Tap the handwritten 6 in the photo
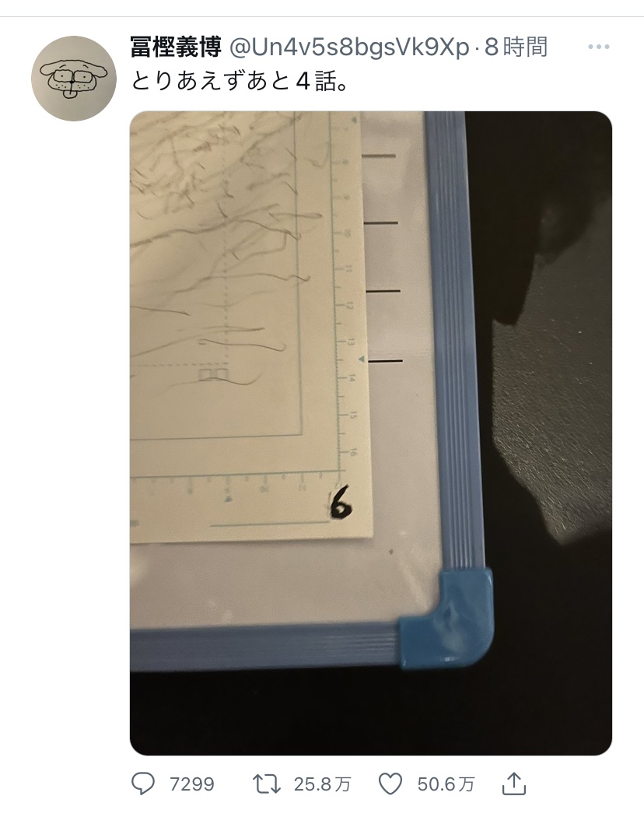 pyautogui.click(x=340, y=503)
